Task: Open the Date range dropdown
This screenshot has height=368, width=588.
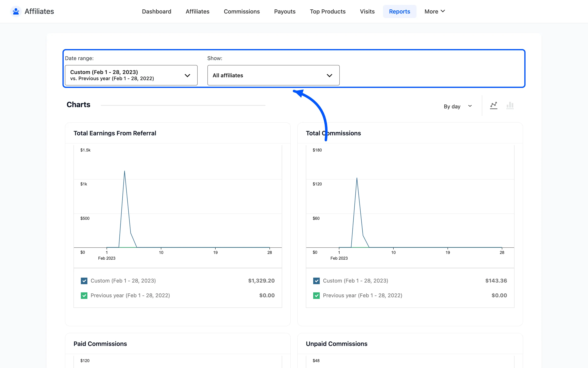Action: (x=131, y=75)
